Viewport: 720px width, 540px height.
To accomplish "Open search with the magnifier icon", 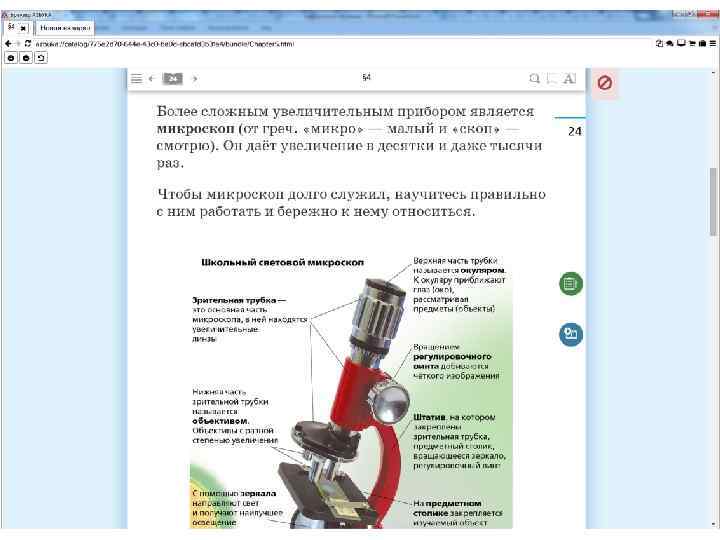I will 534,79.
